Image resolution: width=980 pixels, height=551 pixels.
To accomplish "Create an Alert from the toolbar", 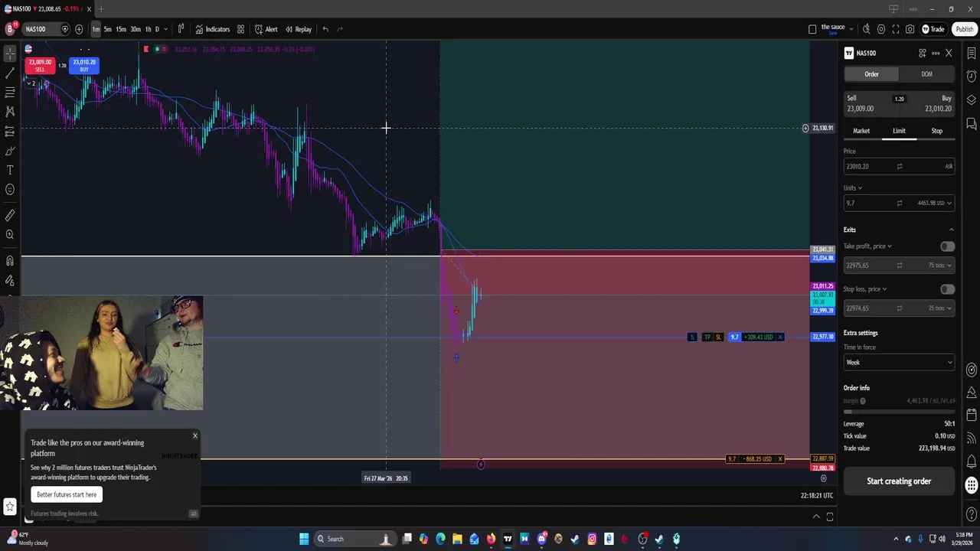I will click(266, 29).
